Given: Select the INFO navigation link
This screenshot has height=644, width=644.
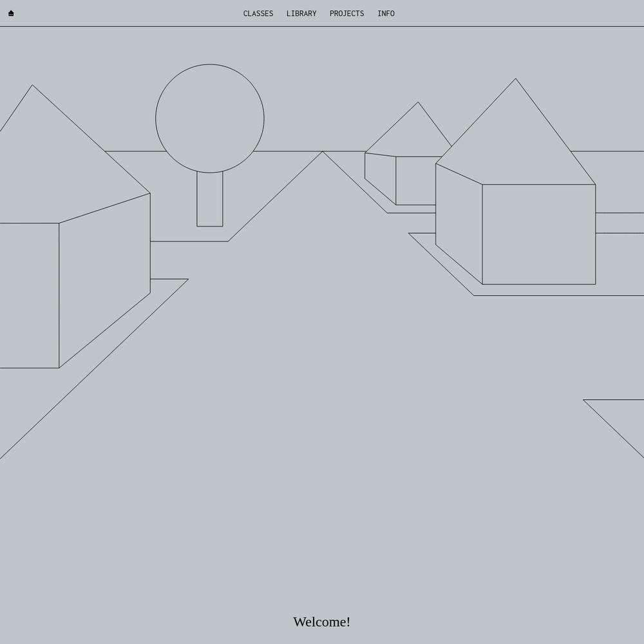Looking at the screenshot, I should point(386,14).
